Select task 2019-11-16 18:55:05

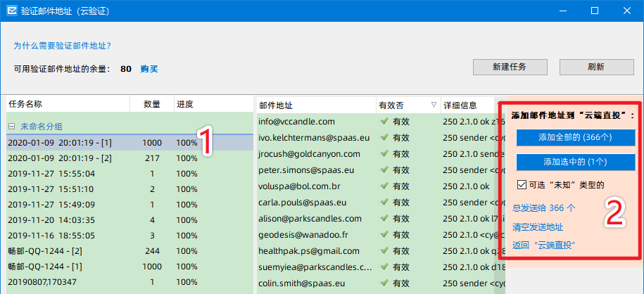(x=130, y=236)
